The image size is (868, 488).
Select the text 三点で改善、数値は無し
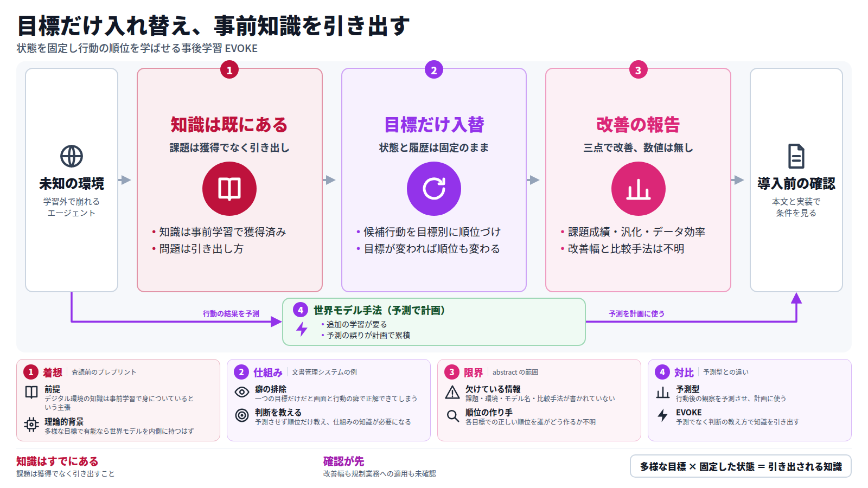(639, 147)
